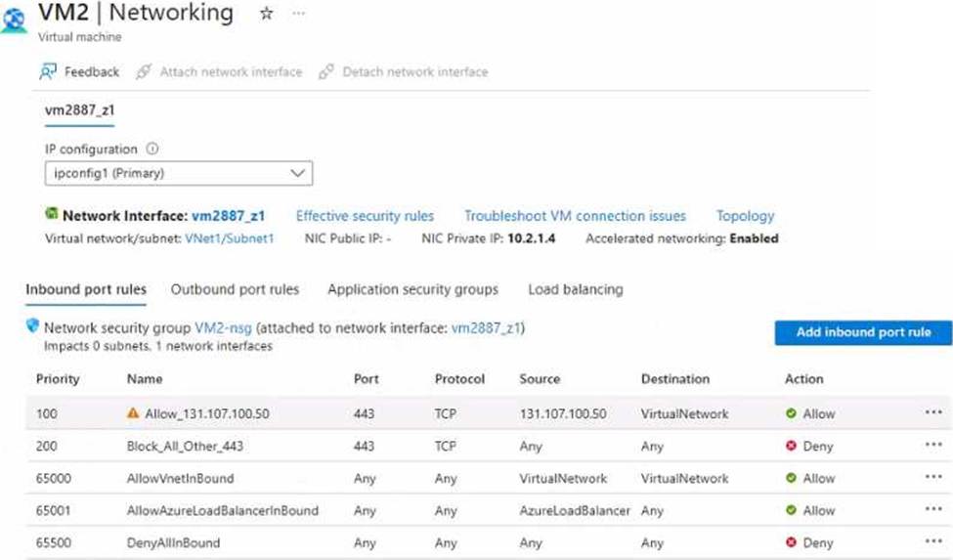Open Troubleshoot VM connection issues link

point(575,216)
